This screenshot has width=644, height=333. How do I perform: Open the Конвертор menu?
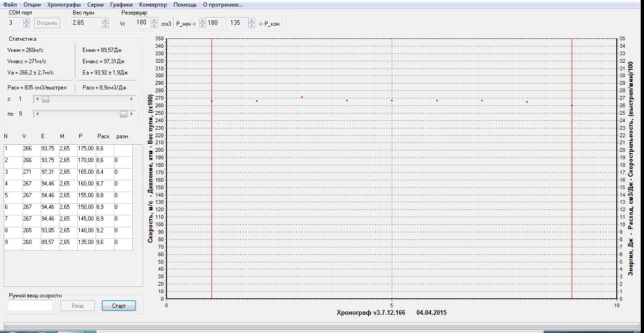point(153,5)
